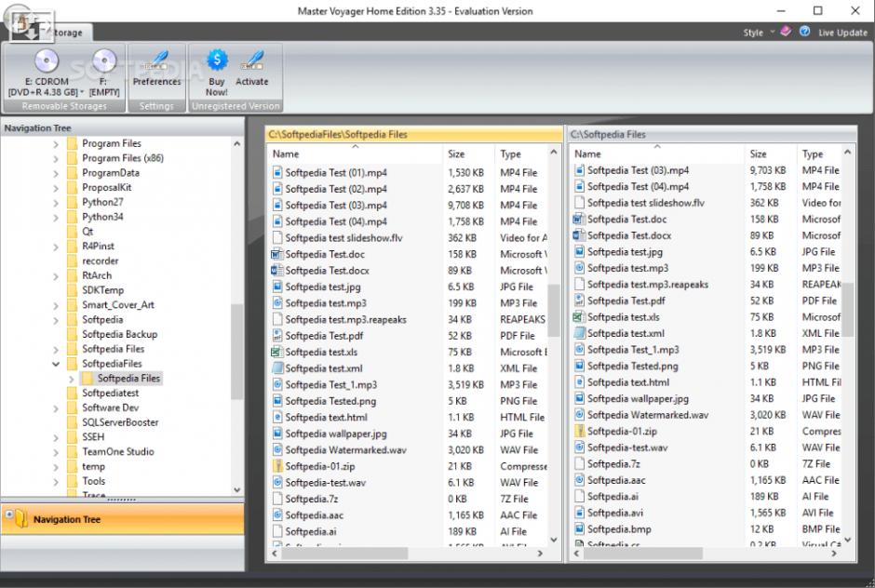Open the E: CDROM drive icon
The width and height of the screenshot is (875, 588).
[x=46, y=61]
